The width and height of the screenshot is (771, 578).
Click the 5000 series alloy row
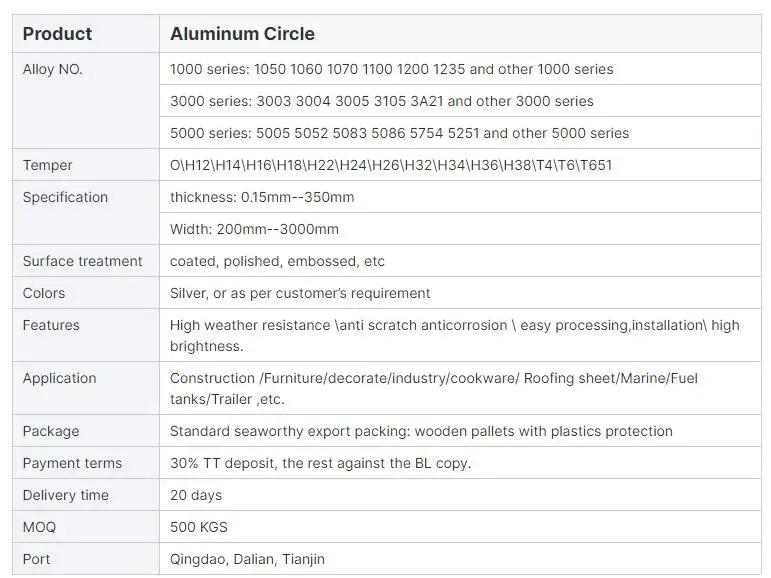(399, 133)
